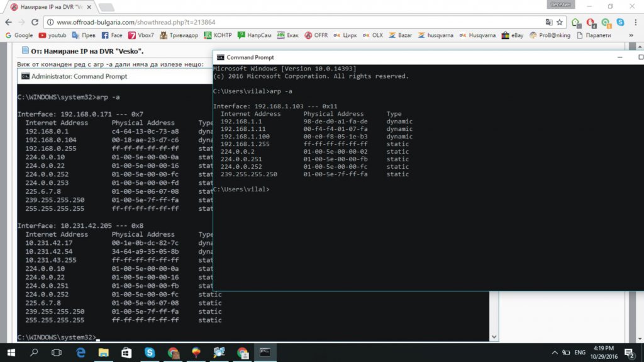Open the Тривиадор bookmark
Image resolution: width=644 pixels, height=362 pixels.
tap(179, 35)
